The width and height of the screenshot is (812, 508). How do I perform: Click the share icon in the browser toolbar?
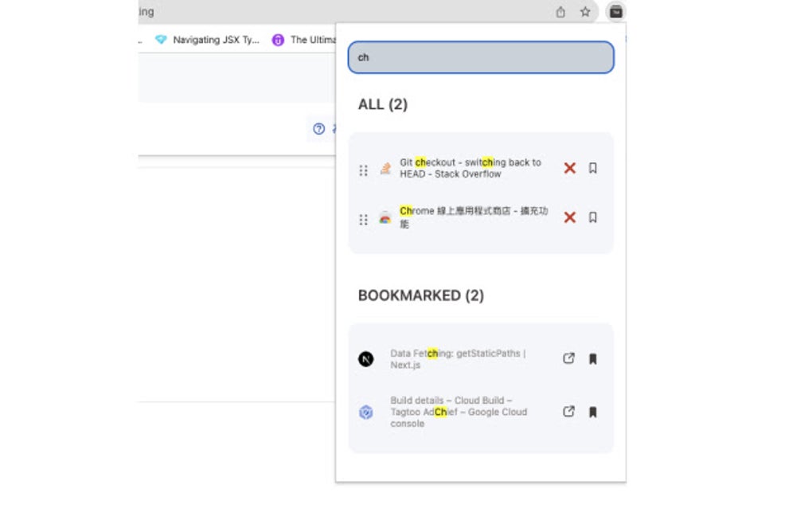tap(561, 12)
